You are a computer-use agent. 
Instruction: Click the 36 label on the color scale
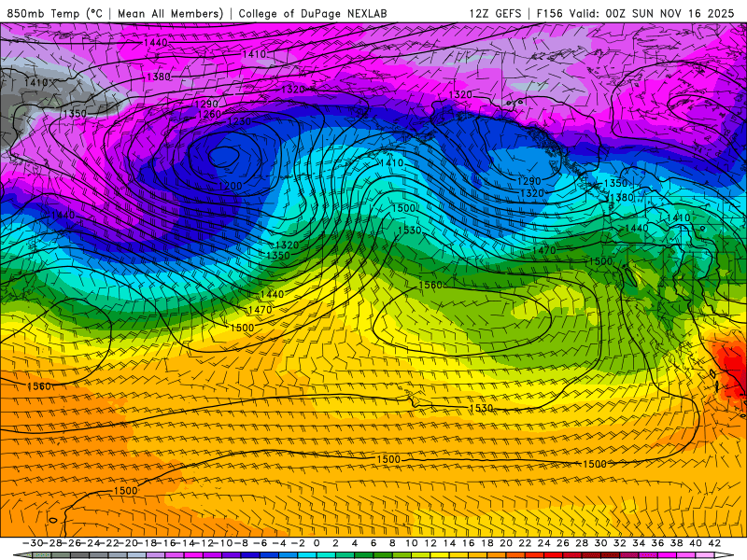(x=657, y=543)
